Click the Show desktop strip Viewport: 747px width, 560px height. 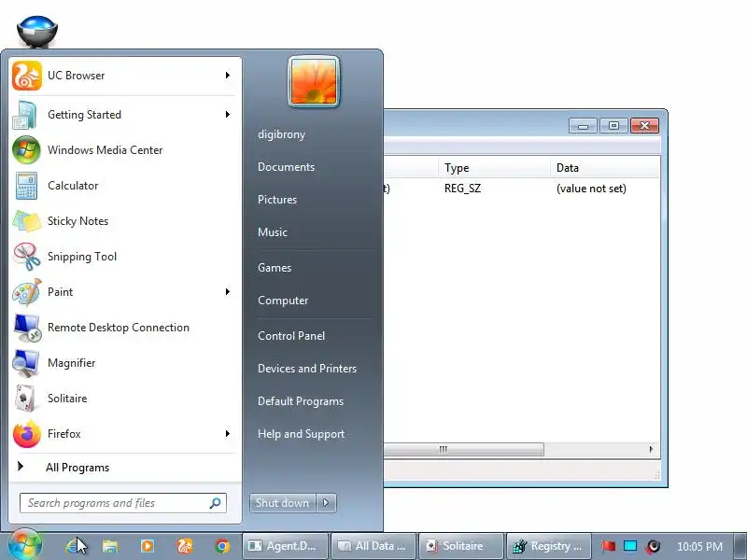[740, 546]
